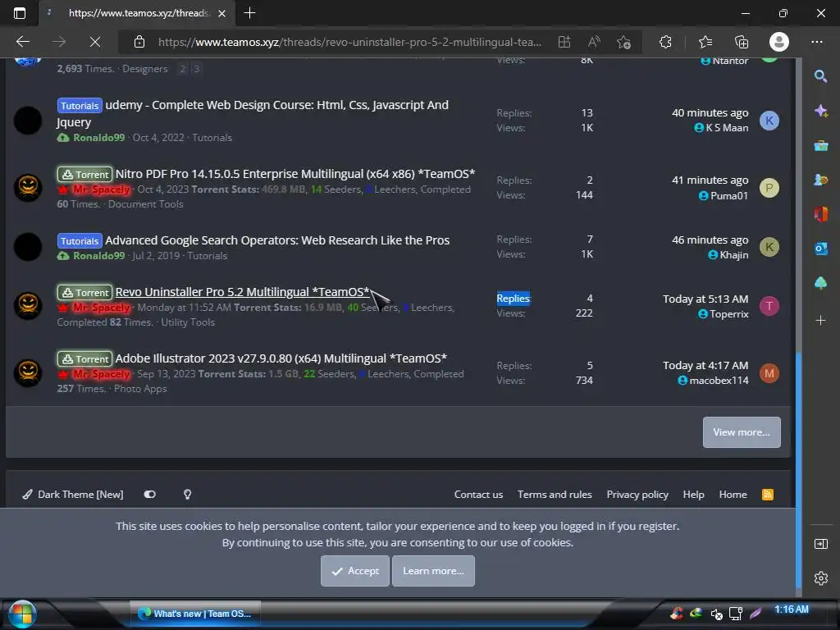Viewport: 840px width, 630px height.
Task: Open the Favorites list
Action: tap(705, 42)
